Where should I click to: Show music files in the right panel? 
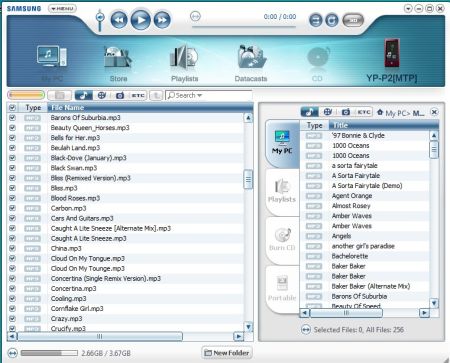[x=309, y=112]
